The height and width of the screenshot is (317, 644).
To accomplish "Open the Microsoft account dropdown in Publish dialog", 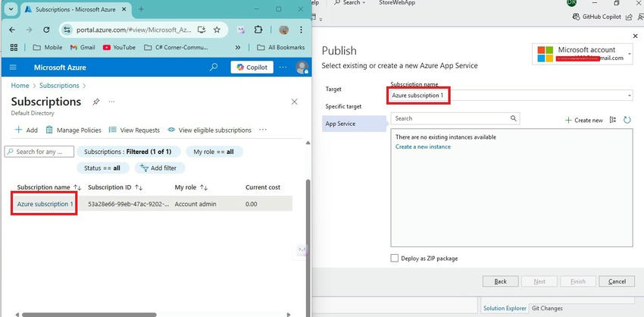I will click(x=583, y=54).
